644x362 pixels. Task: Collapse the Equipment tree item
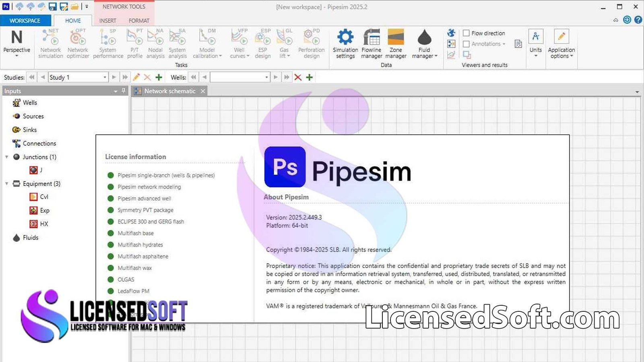point(6,183)
